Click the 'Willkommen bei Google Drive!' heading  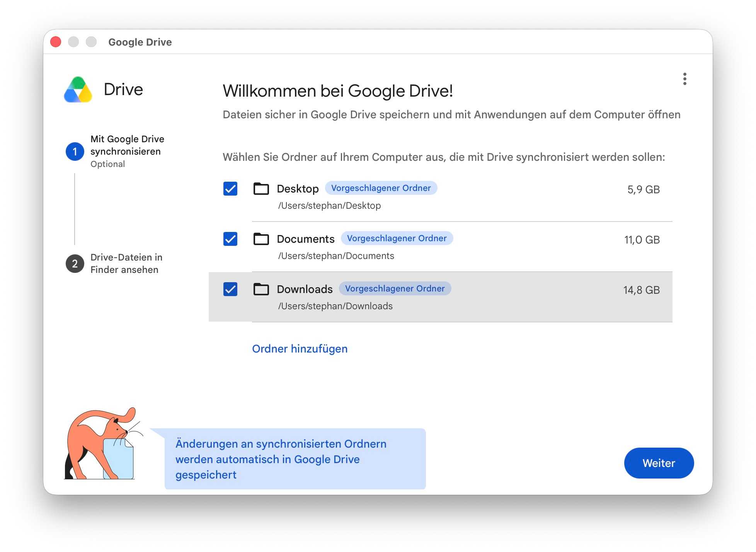[338, 91]
